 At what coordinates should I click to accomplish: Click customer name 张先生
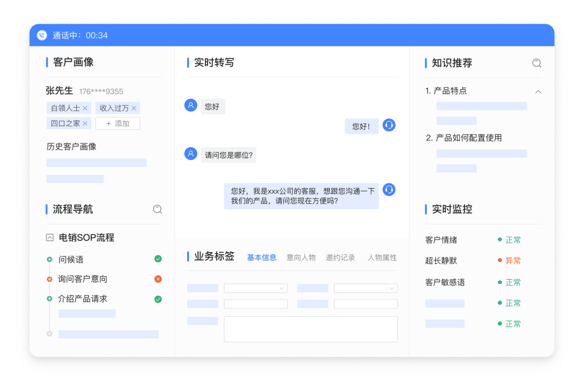(x=59, y=90)
